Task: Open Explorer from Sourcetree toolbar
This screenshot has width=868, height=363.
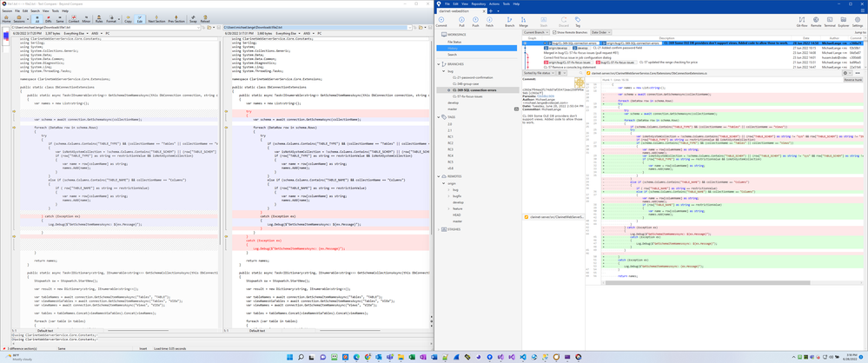Action: click(x=844, y=22)
